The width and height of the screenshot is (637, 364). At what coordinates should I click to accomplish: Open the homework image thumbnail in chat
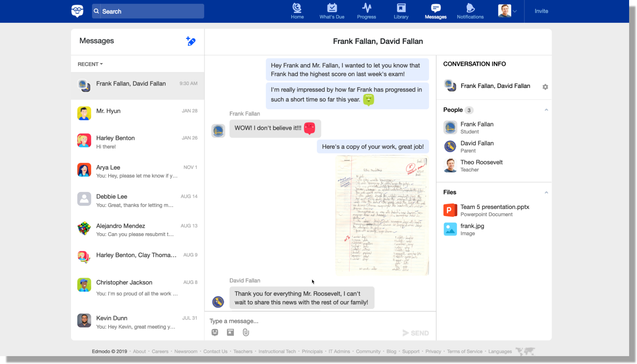pyautogui.click(x=382, y=215)
